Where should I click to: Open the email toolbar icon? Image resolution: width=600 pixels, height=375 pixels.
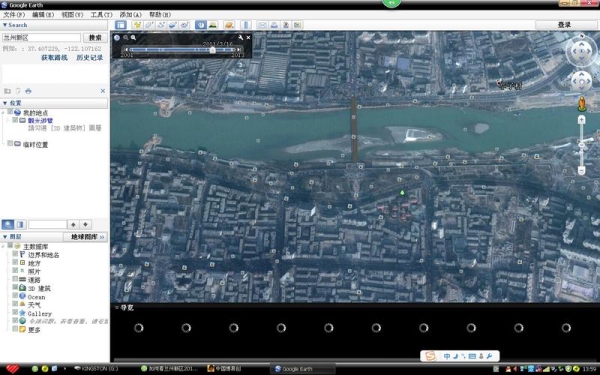click(x=262, y=25)
